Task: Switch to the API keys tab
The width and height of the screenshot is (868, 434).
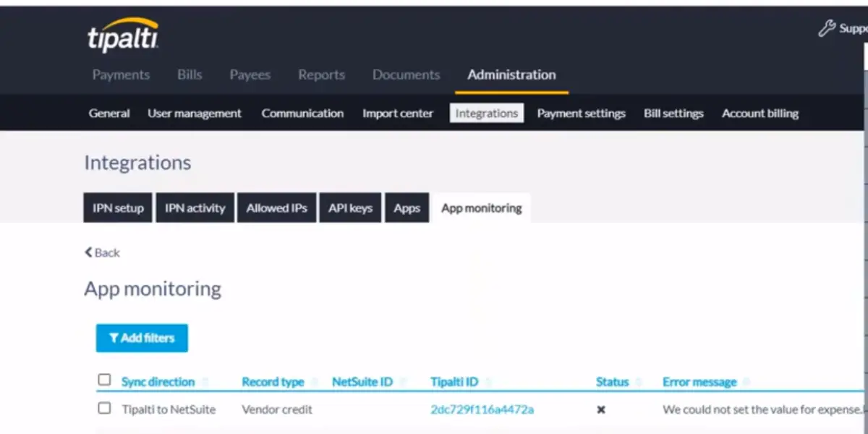Action: pyautogui.click(x=350, y=208)
